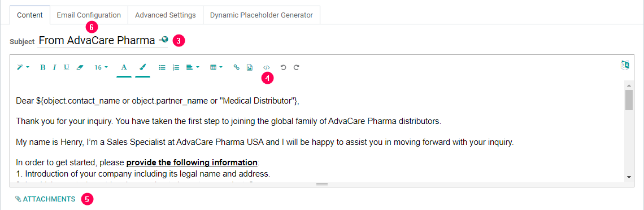Toggle bold formatting in the editor toolbar
The width and height of the screenshot is (644, 210).
pos(43,67)
